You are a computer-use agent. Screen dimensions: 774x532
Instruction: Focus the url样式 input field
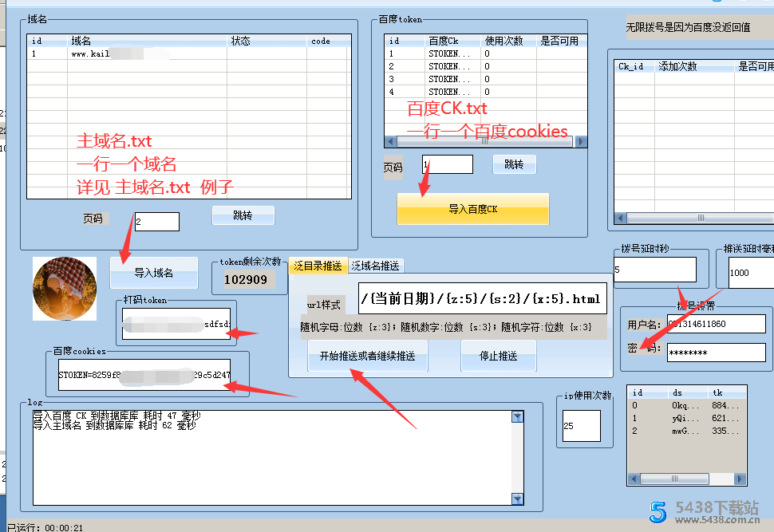tap(482, 299)
